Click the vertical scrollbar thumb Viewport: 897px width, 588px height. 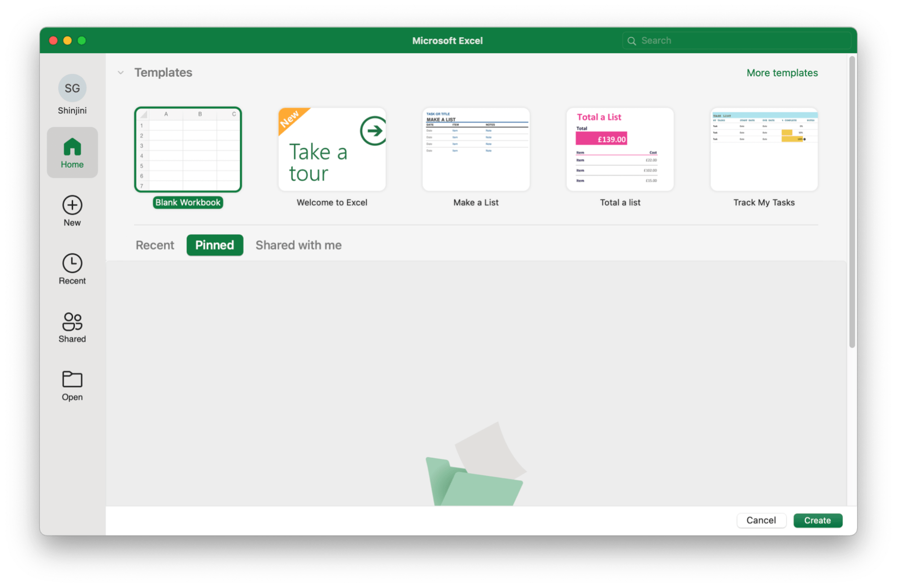852,202
